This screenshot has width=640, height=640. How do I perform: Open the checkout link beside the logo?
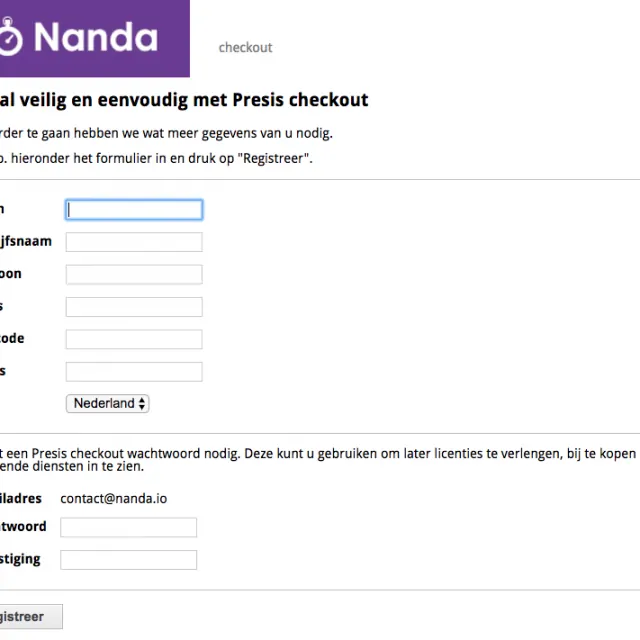(245, 48)
